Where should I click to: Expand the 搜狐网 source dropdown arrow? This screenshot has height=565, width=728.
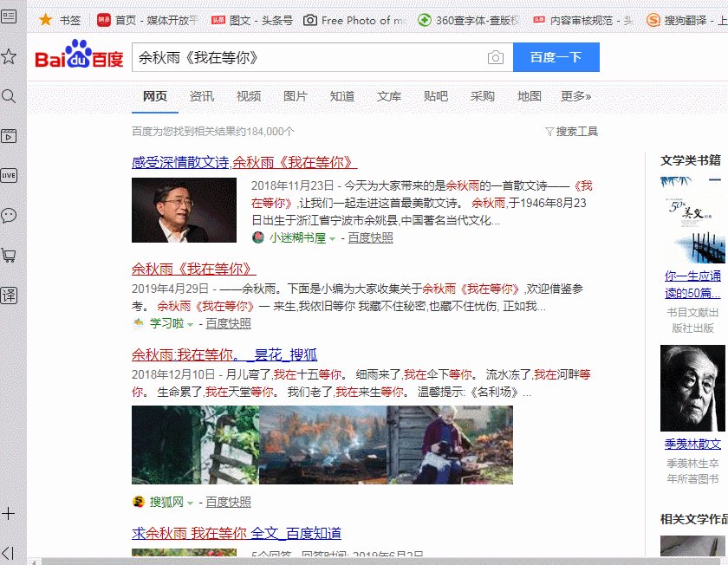190,503
